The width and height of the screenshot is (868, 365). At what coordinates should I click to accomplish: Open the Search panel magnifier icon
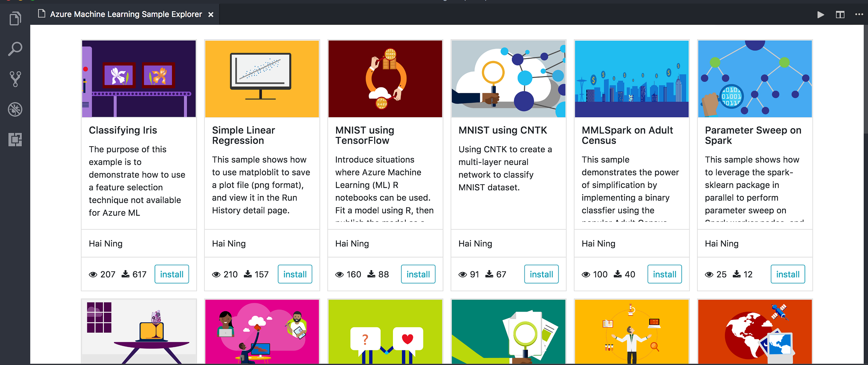[15, 49]
